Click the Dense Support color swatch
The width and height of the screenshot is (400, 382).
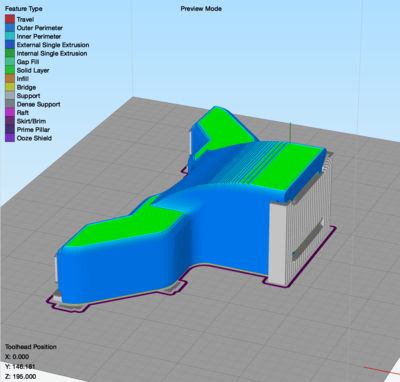click(10, 104)
